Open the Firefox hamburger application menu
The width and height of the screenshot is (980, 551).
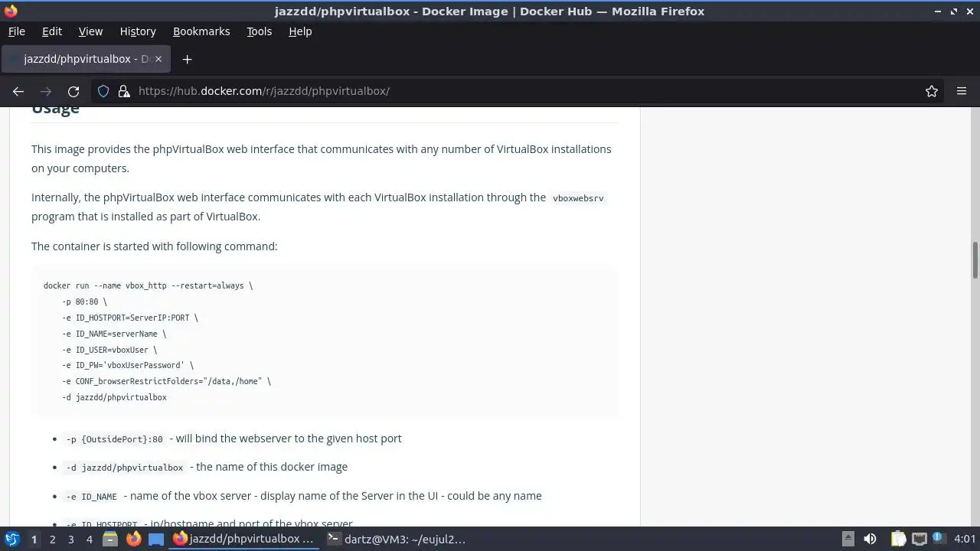[x=962, y=91]
